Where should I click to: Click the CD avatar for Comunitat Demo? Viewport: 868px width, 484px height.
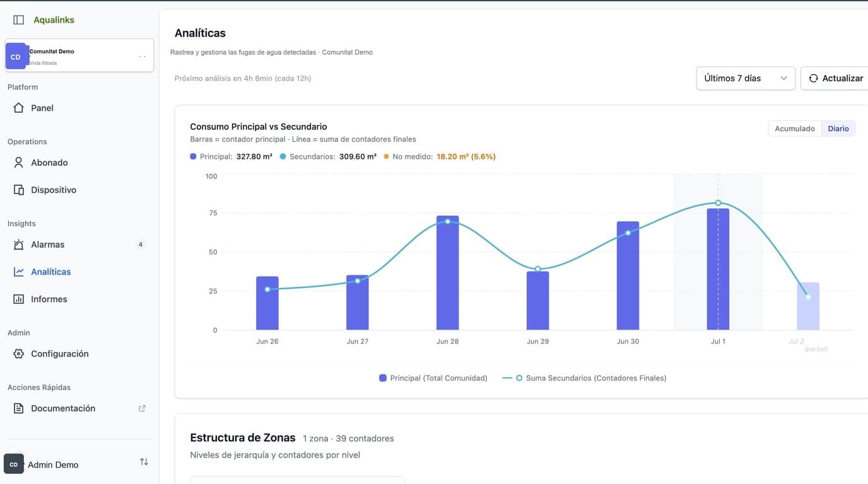(x=16, y=56)
